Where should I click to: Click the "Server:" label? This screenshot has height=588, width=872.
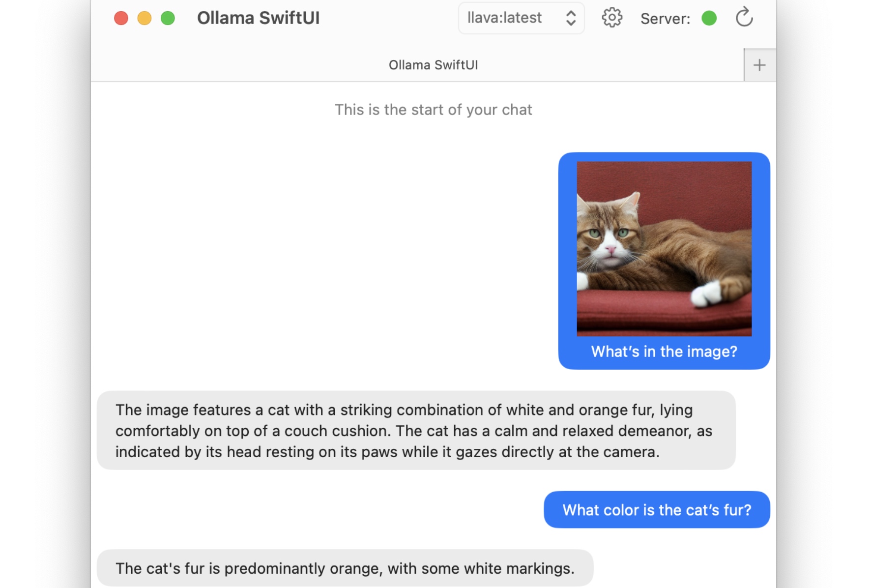coord(665,19)
